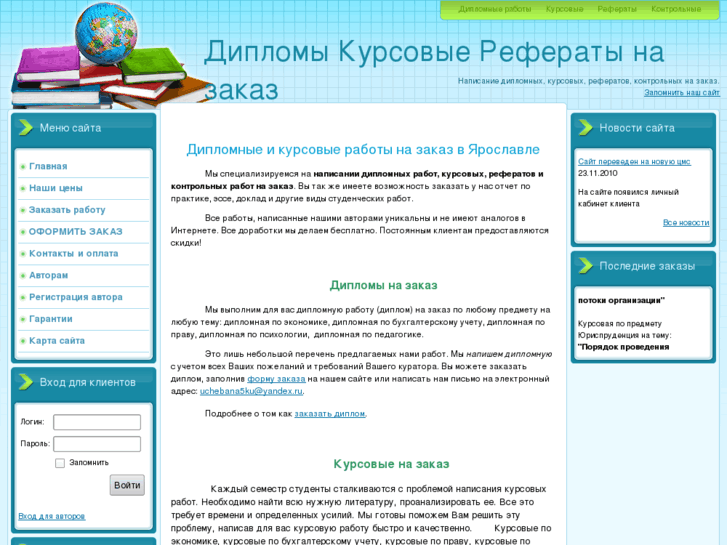Go to Главная in site menu

click(x=48, y=166)
